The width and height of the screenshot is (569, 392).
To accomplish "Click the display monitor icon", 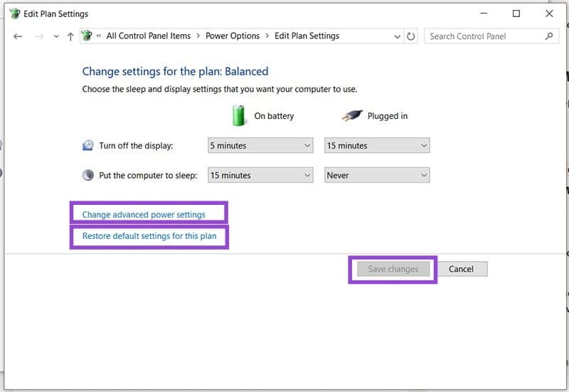I will pos(88,146).
